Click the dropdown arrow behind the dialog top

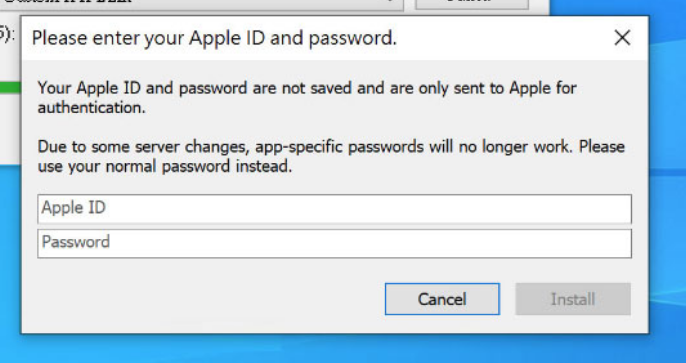point(389,2)
